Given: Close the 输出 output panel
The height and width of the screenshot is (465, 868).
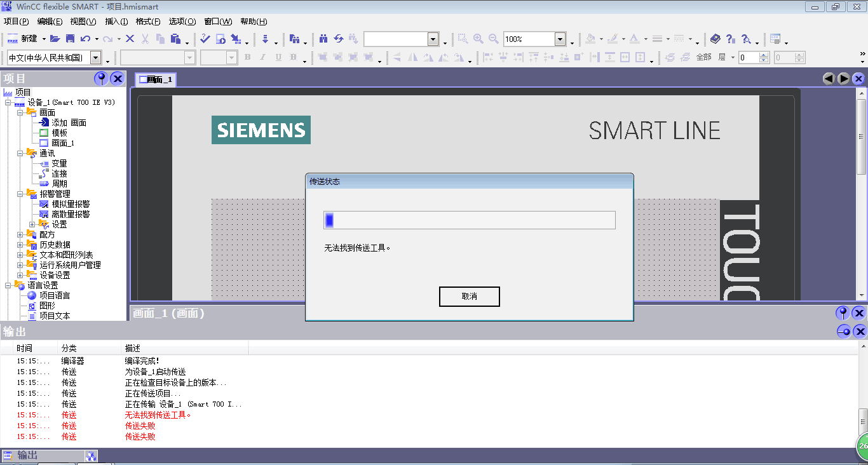Looking at the screenshot, I should [x=859, y=331].
